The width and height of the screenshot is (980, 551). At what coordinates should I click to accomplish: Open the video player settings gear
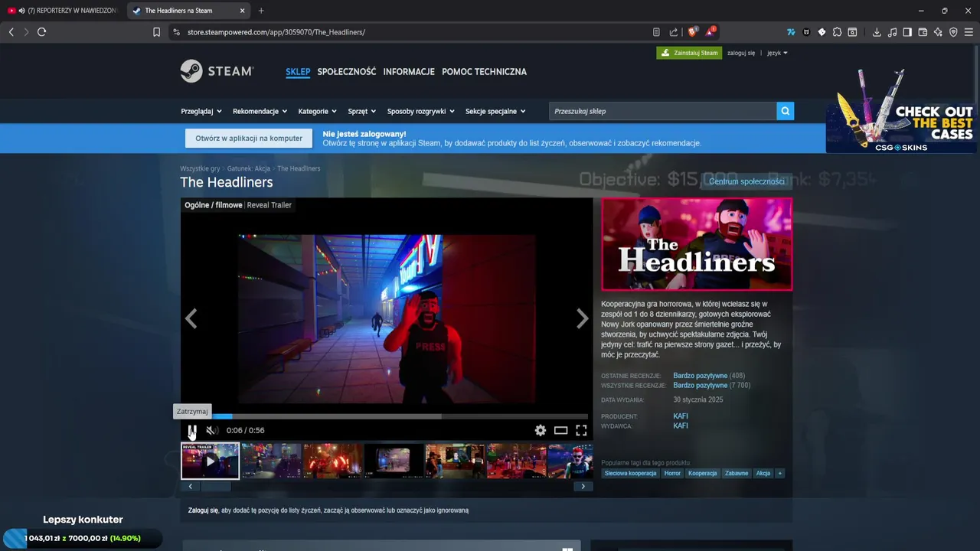(541, 431)
